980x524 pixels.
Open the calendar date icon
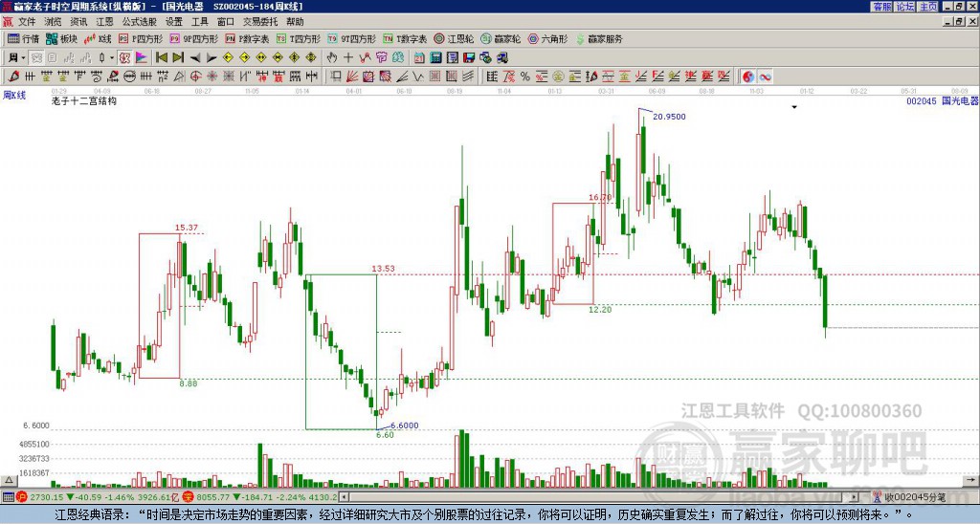tap(419, 58)
